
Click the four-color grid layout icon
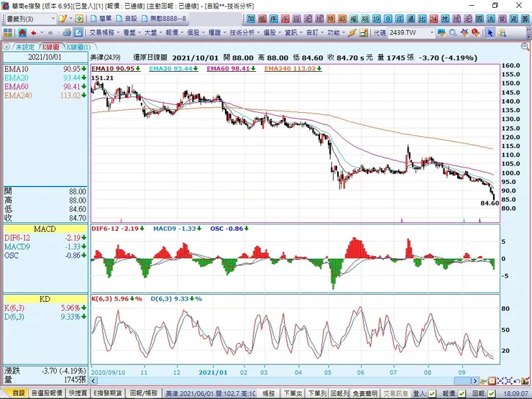[7, 33]
